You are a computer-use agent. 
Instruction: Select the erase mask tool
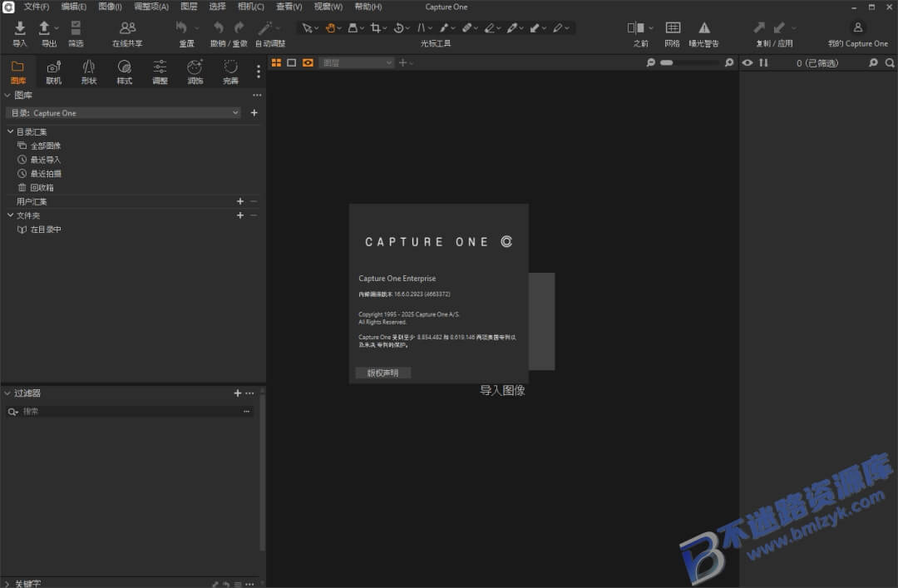click(x=490, y=27)
